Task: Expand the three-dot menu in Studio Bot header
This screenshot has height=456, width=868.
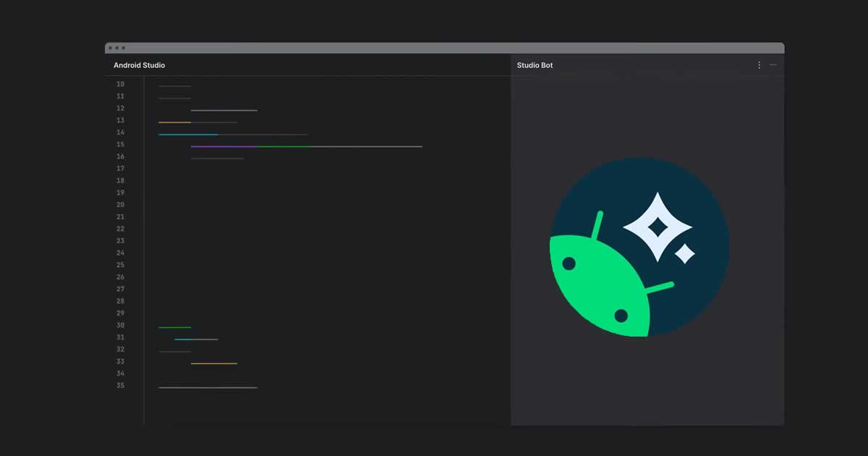Action: (759, 64)
